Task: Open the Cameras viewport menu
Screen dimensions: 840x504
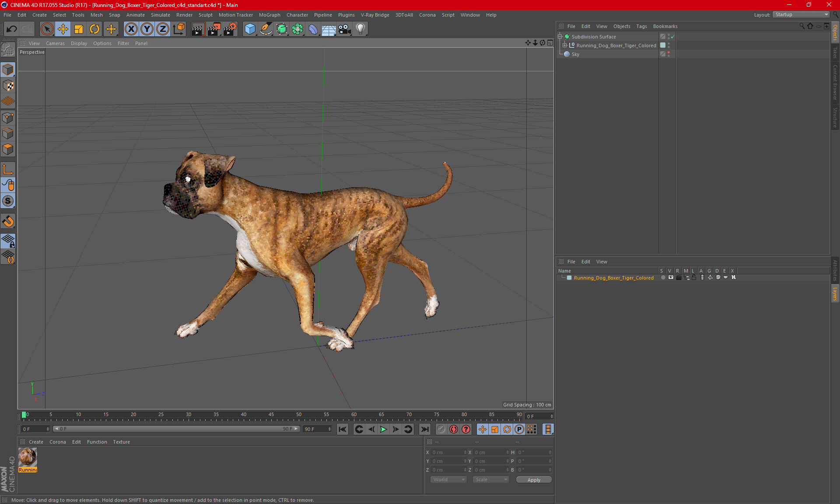Action: pos(55,43)
